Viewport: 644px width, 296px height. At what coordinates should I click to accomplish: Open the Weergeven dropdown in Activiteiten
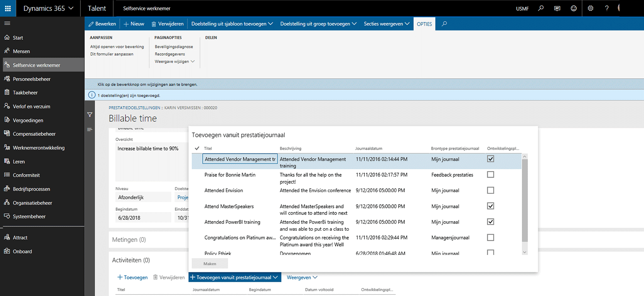tap(302, 277)
